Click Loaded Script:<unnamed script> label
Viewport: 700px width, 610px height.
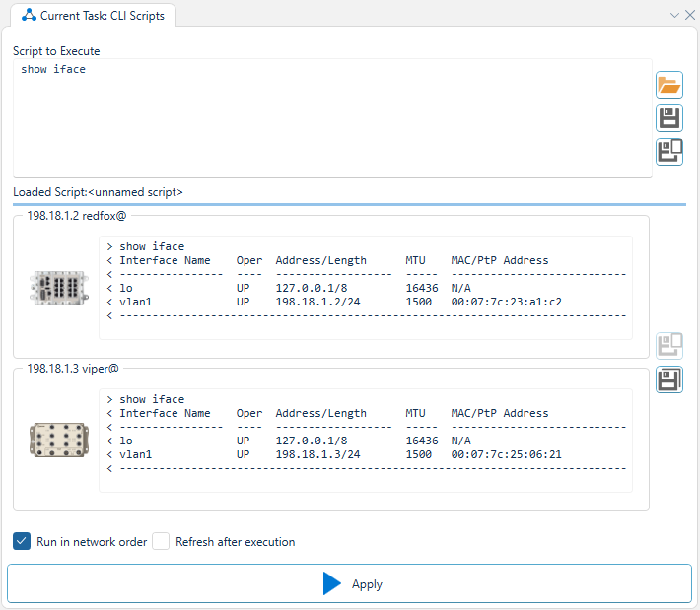98,192
